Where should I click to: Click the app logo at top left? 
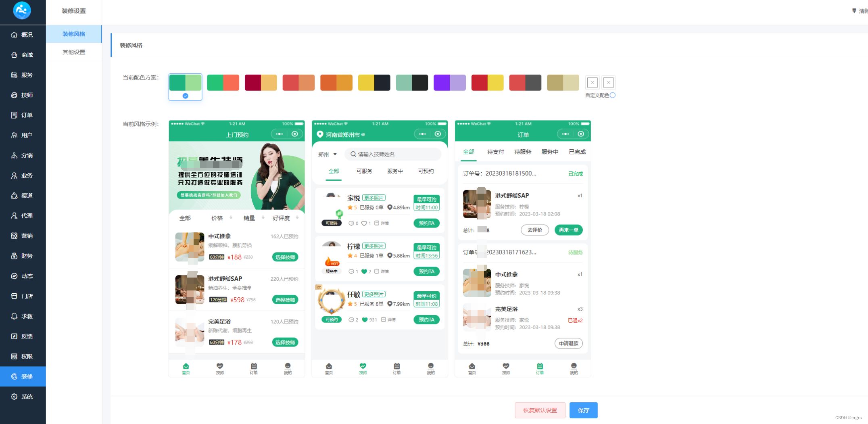(22, 10)
